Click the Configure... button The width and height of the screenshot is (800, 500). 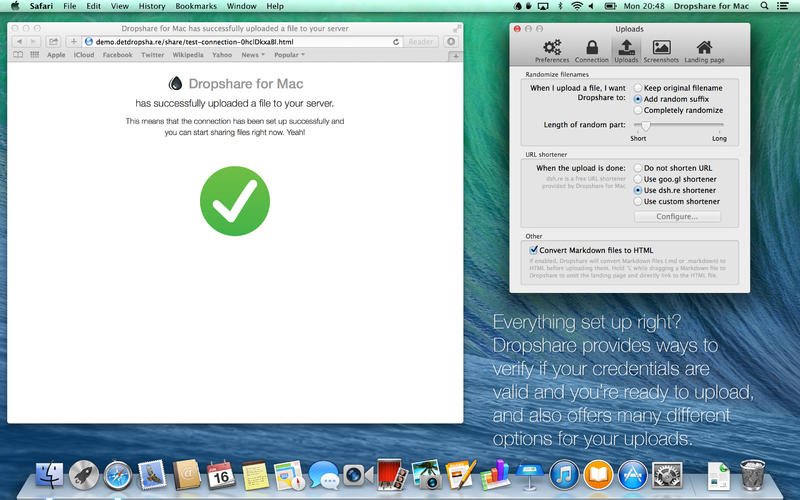click(677, 216)
